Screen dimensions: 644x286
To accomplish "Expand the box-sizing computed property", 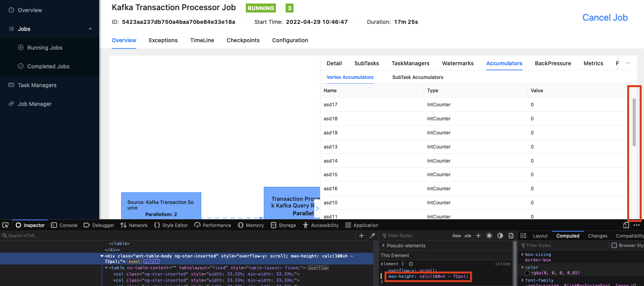I will 522,254.
